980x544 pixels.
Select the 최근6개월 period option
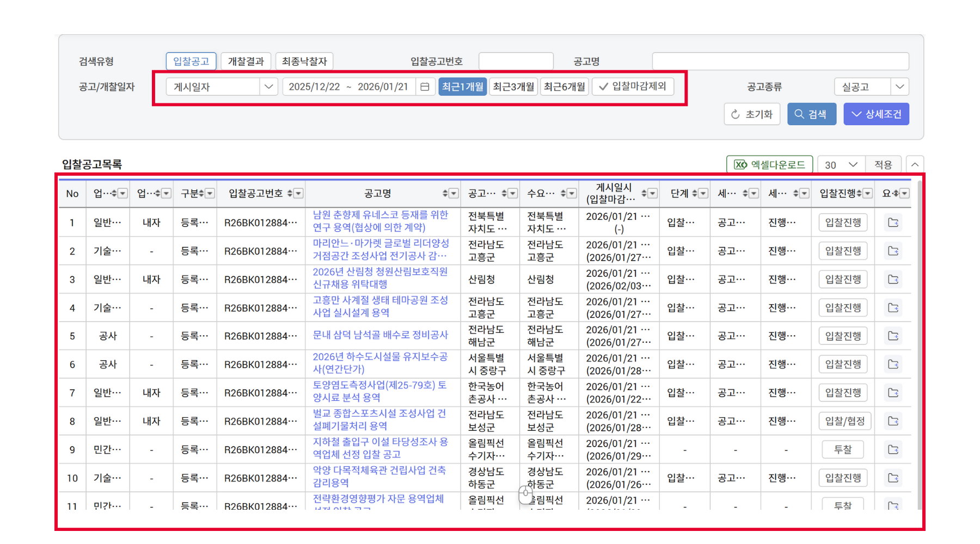tap(564, 86)
